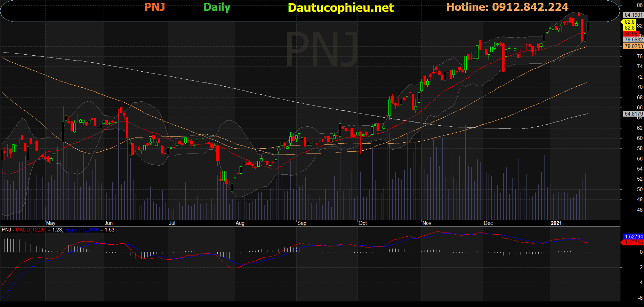
Task: Click the orange 78.0253 price label
Action: (633, 46)
